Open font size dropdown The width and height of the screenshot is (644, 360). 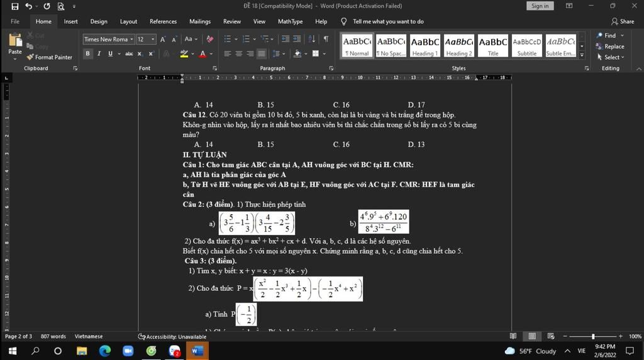pyautogui.click(x=153, y=40)
